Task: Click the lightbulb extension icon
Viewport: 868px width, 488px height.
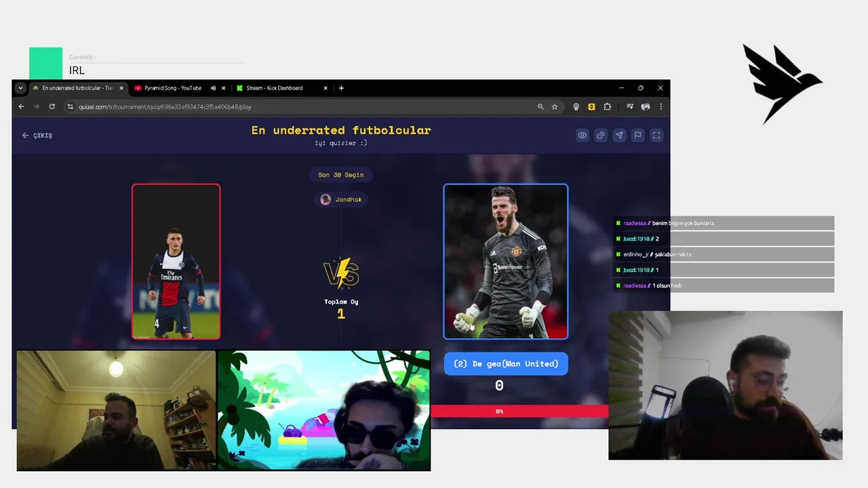Action: pyautogui.click(x=576, y=106)
